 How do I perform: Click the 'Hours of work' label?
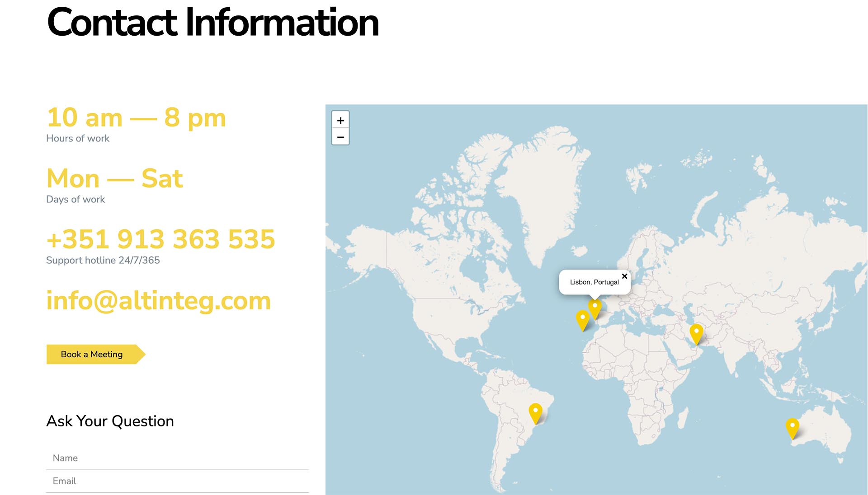pos(78,138)
